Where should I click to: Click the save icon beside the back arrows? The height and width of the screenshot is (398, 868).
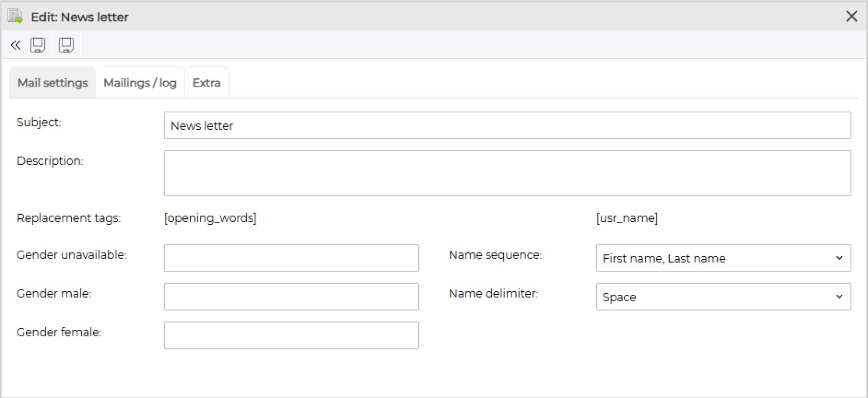[38, 45]
